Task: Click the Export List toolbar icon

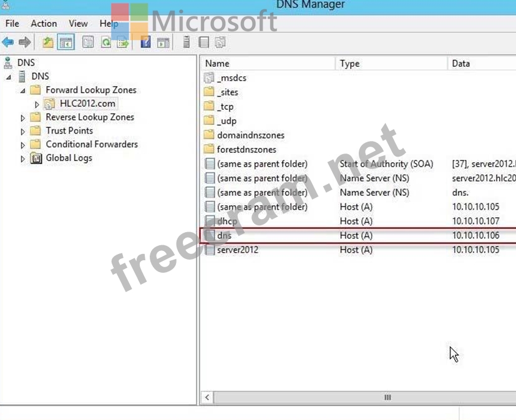Action: [123, 42]
